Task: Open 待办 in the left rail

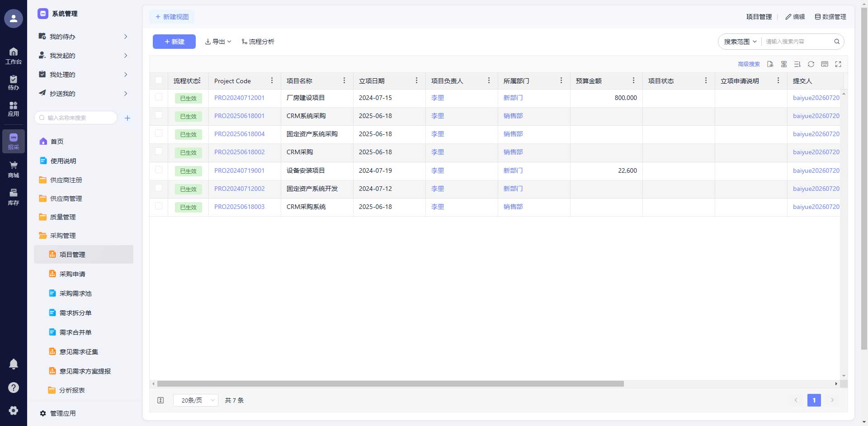Action: (x=14, y=83)
